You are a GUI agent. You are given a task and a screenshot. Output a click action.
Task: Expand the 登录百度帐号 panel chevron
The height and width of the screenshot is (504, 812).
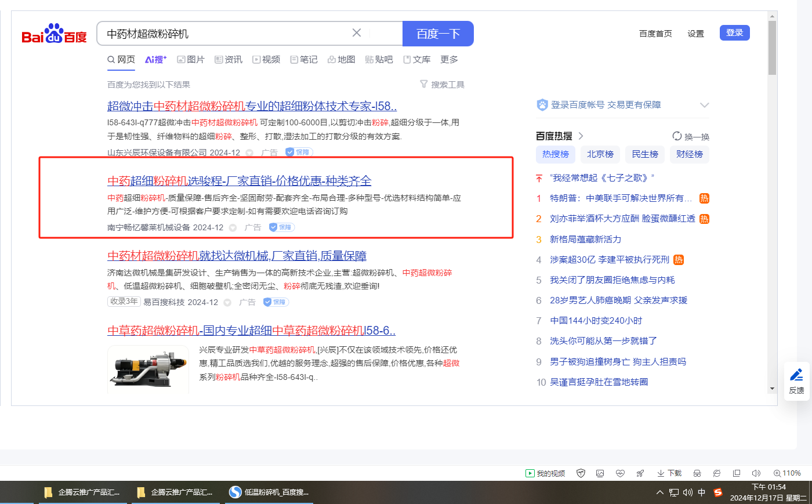coord(704,105)
